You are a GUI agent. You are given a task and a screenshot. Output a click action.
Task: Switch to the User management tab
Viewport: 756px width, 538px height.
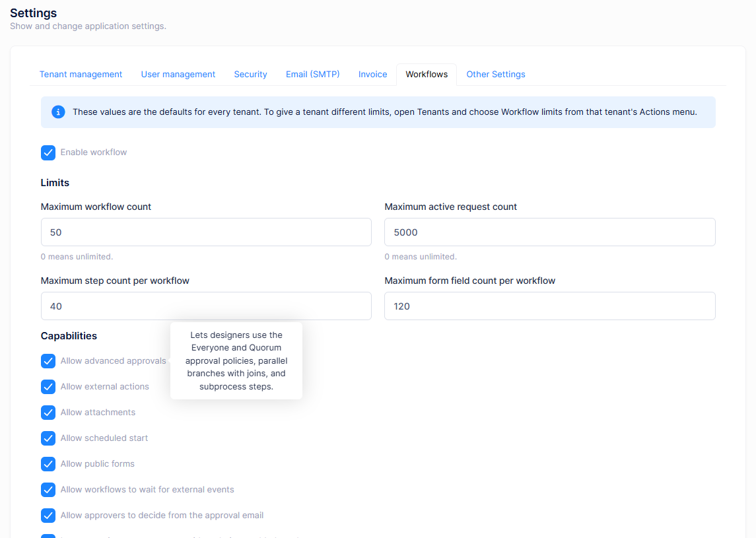click(x=178, y=74)
